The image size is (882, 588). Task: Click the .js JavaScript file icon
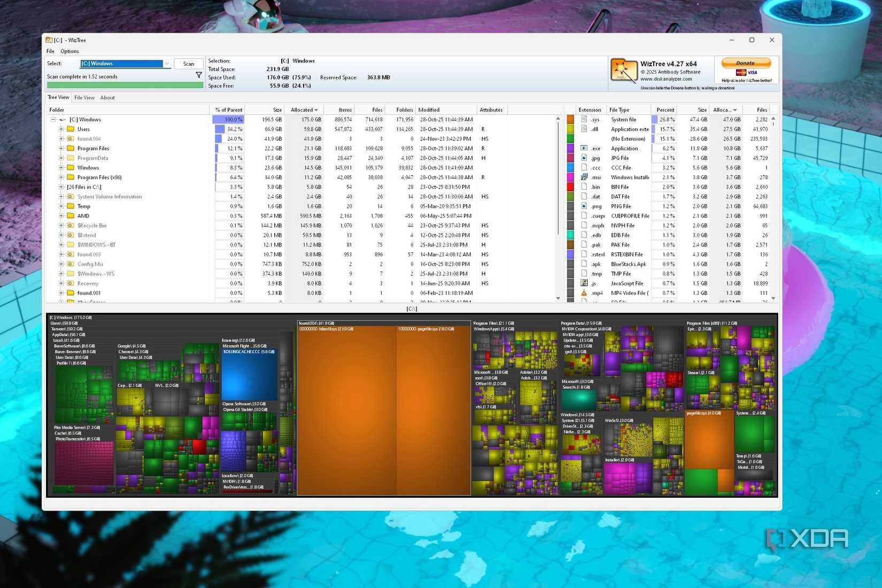pos(584,283)
